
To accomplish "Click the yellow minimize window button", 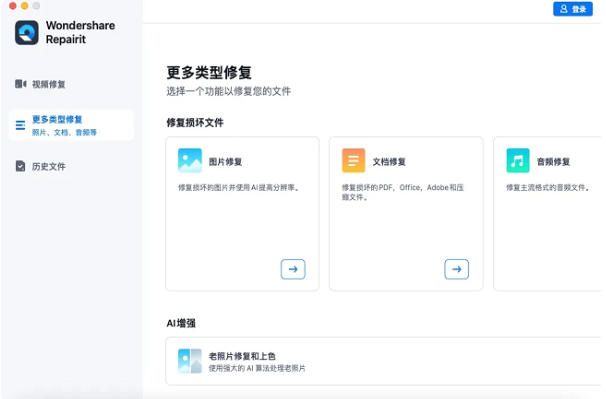I will (x=24, y=6).
